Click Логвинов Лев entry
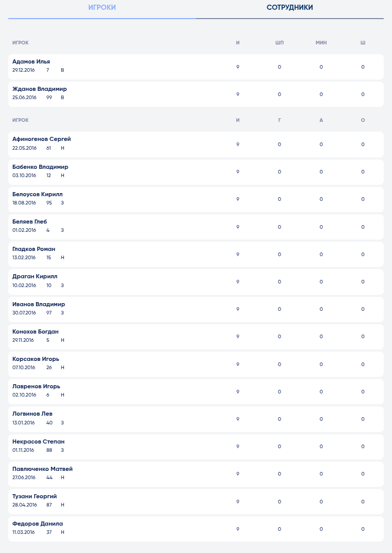 point(196,419)
